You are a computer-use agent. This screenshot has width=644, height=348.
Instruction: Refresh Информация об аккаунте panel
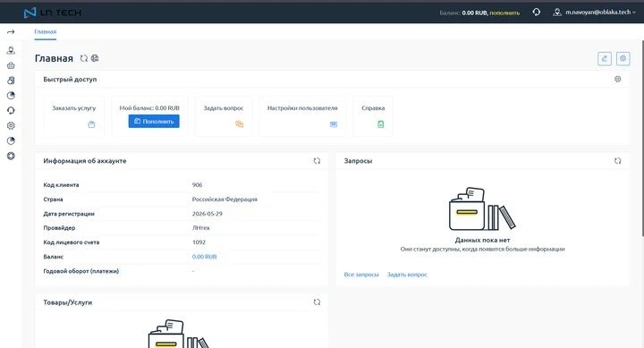tap(317, 161)
